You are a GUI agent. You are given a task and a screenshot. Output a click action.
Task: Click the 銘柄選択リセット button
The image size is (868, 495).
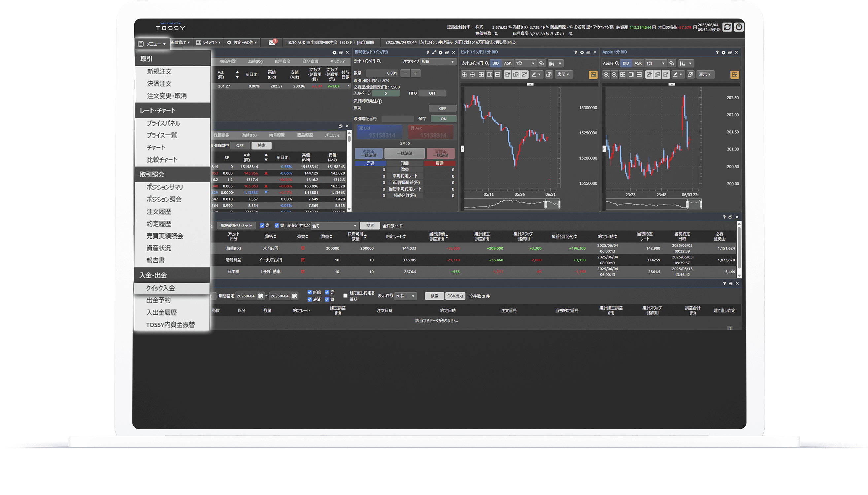coord(236,225)
